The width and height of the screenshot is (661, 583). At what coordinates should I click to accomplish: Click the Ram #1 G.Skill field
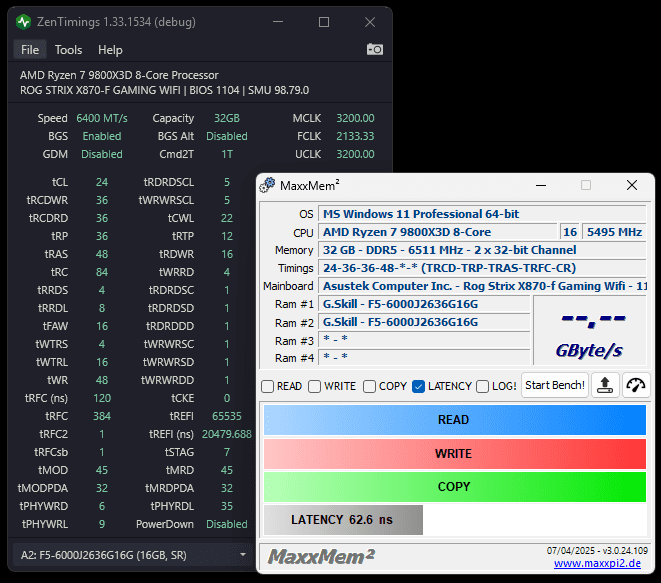(424, 304)
